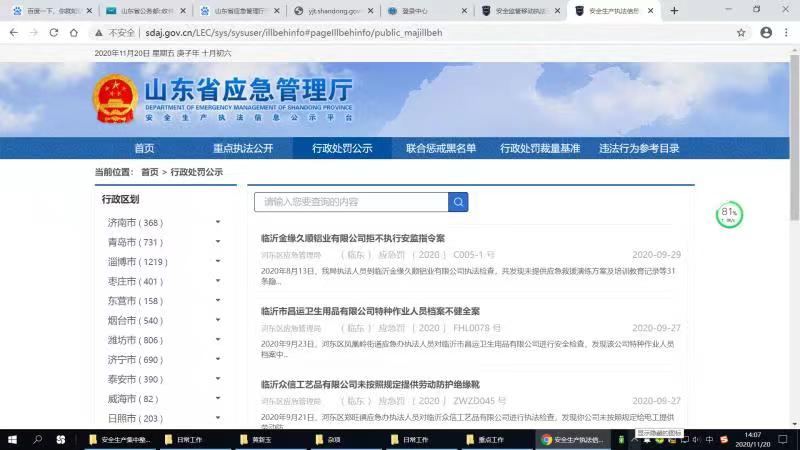Open the Chrome profile avatar icon
800x450 pixels.
tap(766, 33)
